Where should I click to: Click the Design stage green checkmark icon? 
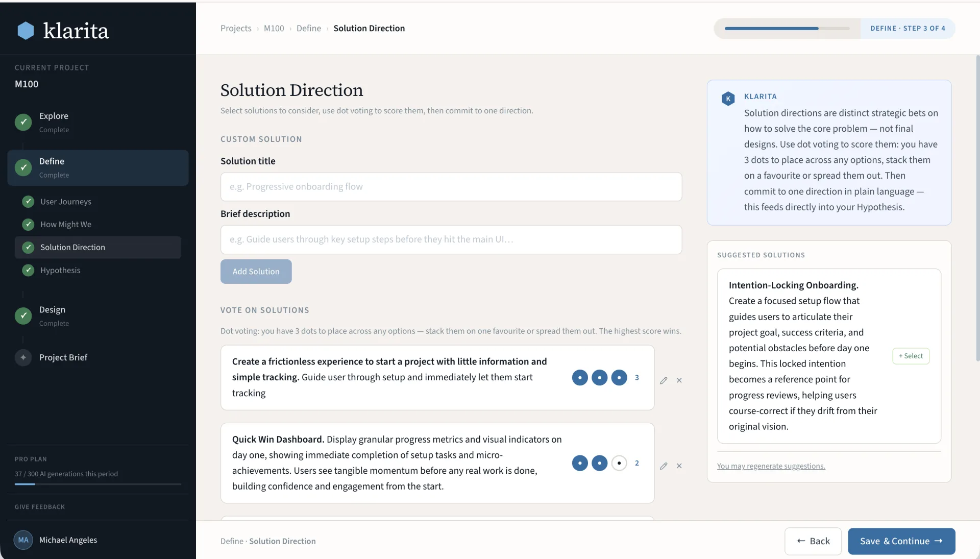(23, 316)
